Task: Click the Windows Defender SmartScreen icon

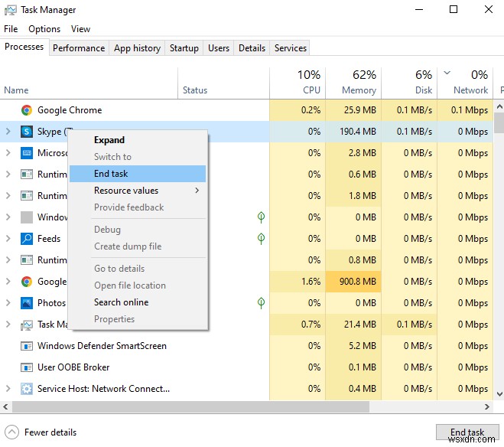Action: (27, 346)
